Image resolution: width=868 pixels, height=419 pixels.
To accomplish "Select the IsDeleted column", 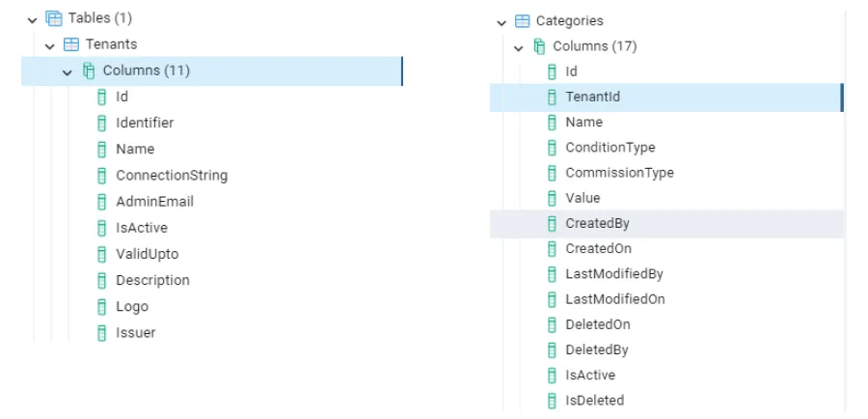I will (594, 400).
